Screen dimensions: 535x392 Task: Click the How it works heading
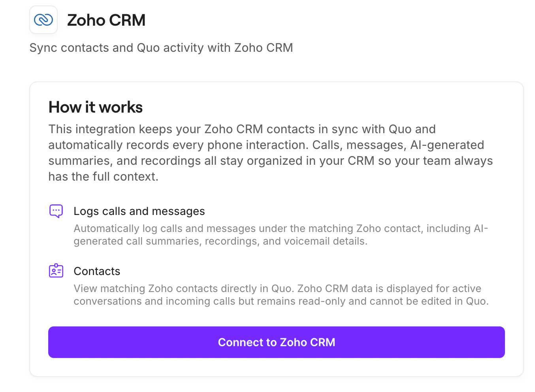coord(95,107)
